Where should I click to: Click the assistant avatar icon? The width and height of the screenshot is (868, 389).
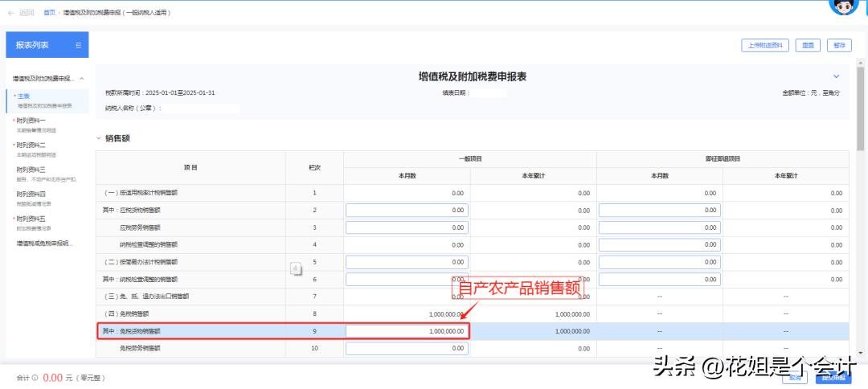tap(844, 5)
